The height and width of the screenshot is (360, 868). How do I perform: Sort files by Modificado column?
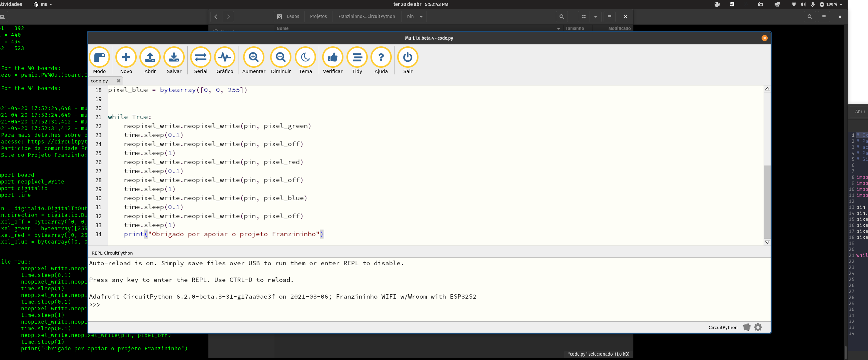tap(619, 28)
